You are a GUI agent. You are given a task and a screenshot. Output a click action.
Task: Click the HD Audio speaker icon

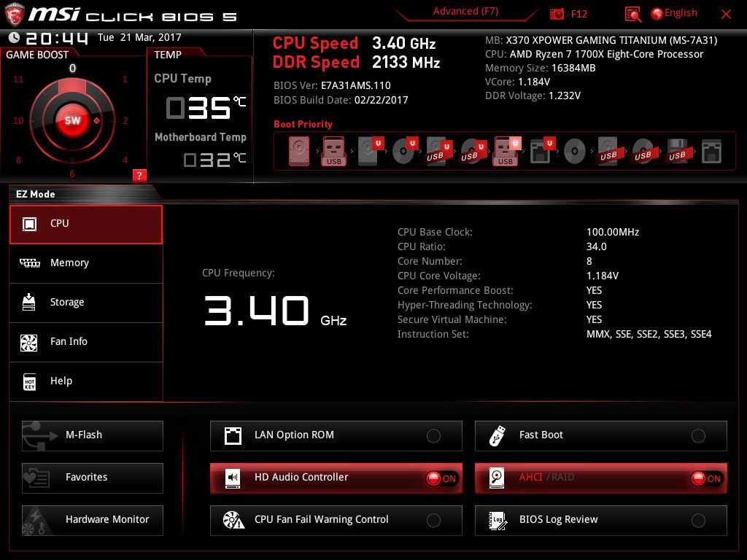[233, 478]
